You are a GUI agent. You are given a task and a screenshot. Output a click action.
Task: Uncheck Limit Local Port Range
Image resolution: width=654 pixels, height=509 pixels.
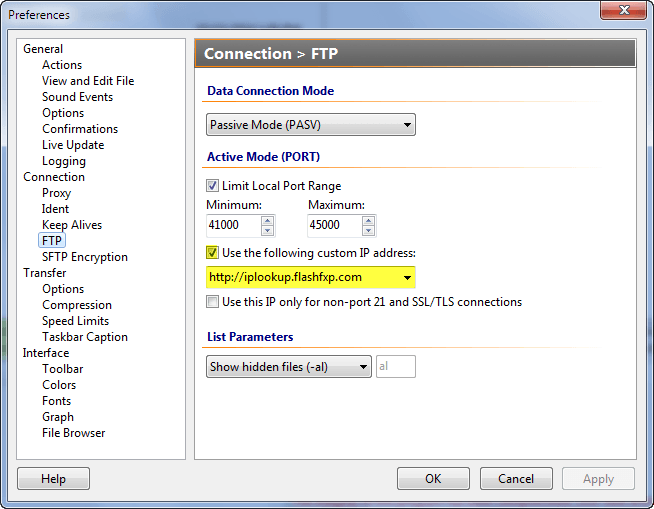tap(213, 186)
